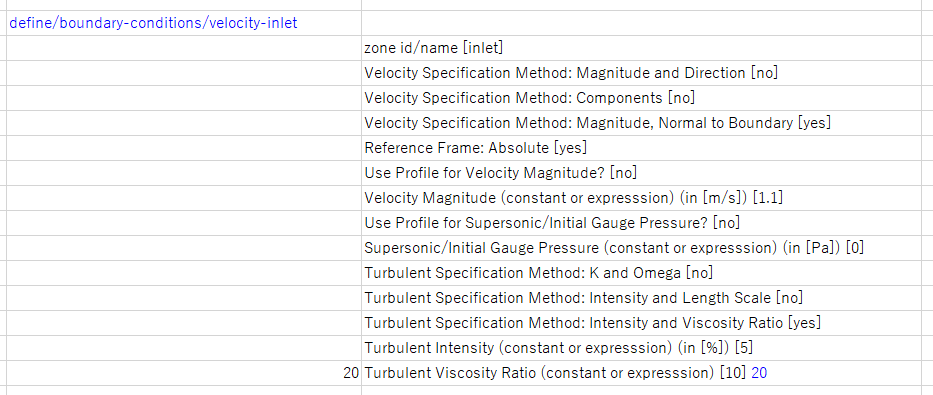
Task: Click the Magnitude, Normal to Boundary [yes] cell
Action: tap(647, 123)
